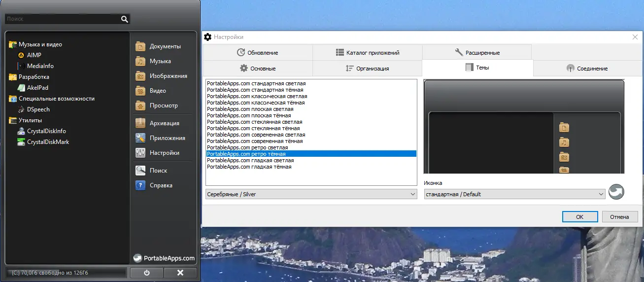Click the theme preview thumbnail
Screen dimensions: 644x282
point(524,127)
